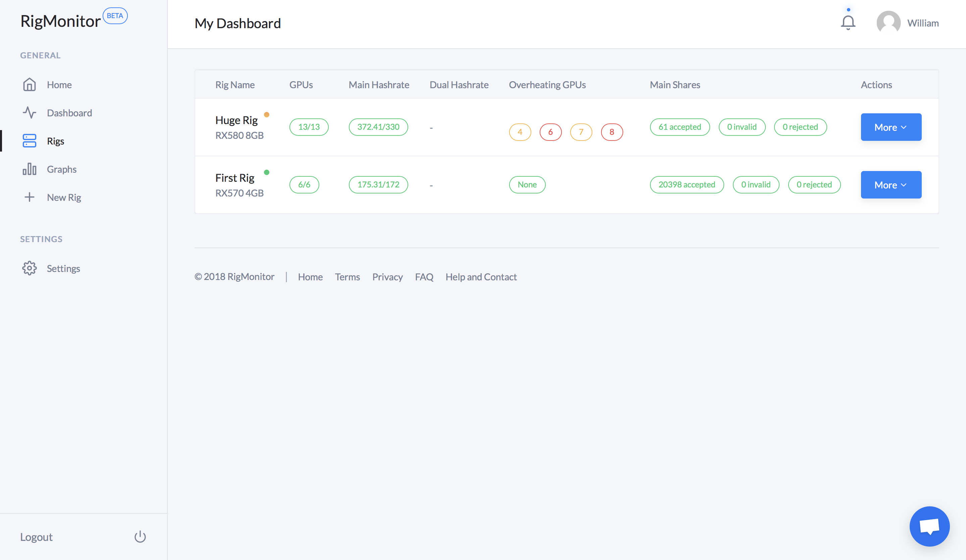The height and width of the screenshot is (560, 966).
Task: Click the William username text
Action: (x=923, y=23)
